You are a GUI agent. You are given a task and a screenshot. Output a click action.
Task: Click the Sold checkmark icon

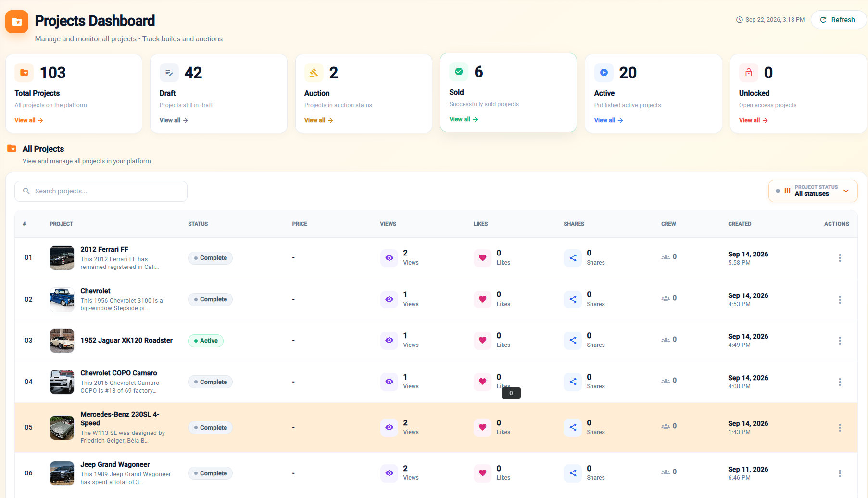(459, 72)
